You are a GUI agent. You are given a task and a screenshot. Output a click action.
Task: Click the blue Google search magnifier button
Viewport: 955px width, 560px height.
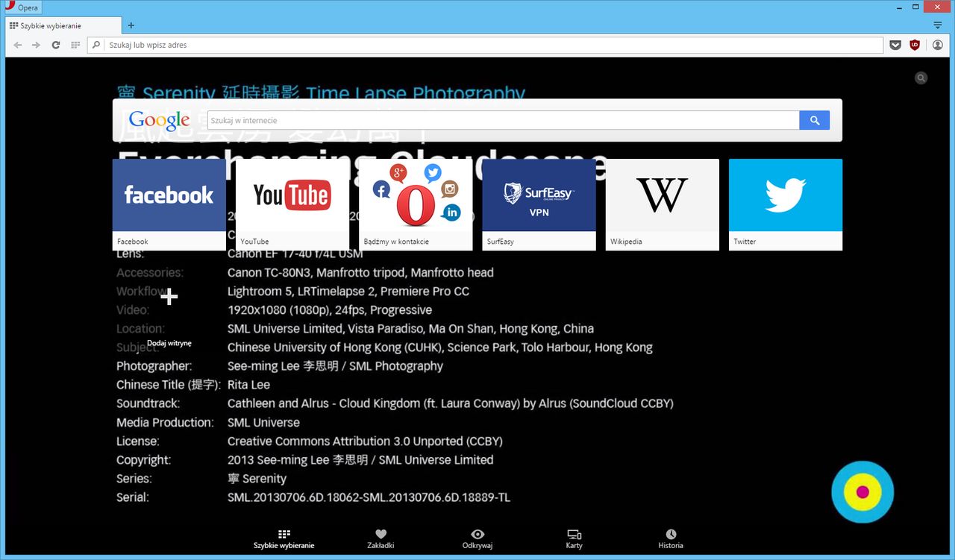point(814,120)
